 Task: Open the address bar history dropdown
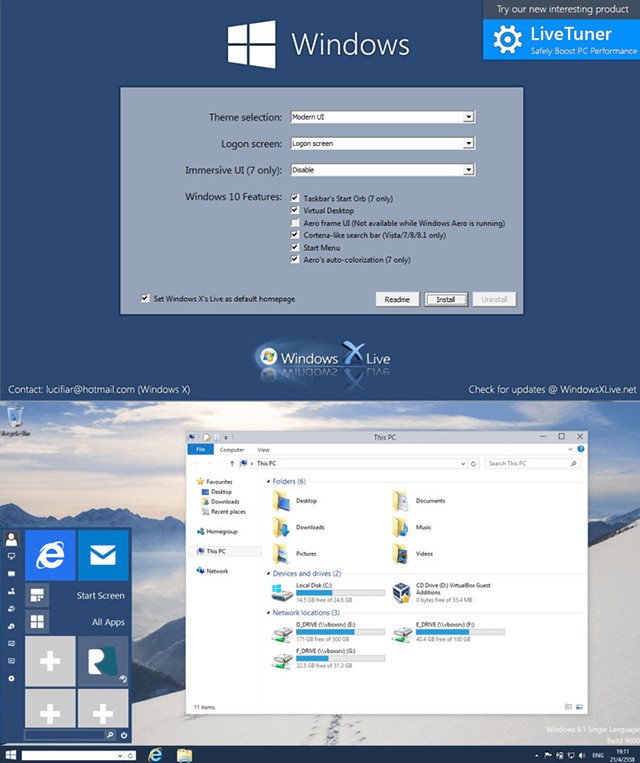463,464
